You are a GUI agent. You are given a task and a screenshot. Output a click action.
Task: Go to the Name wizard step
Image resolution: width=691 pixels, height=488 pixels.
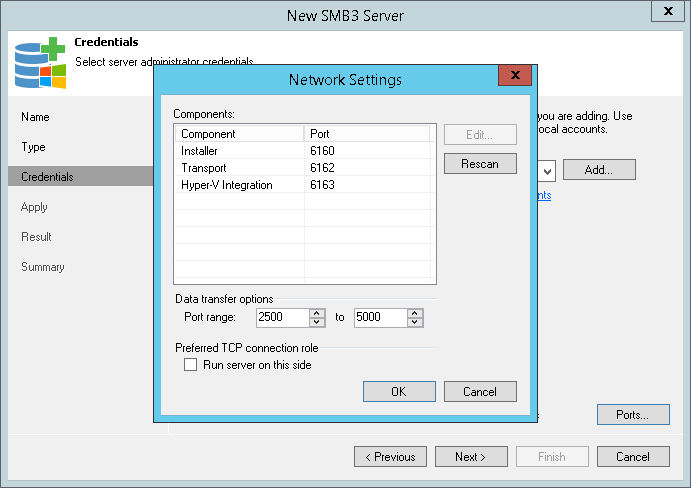pos(35,117)
